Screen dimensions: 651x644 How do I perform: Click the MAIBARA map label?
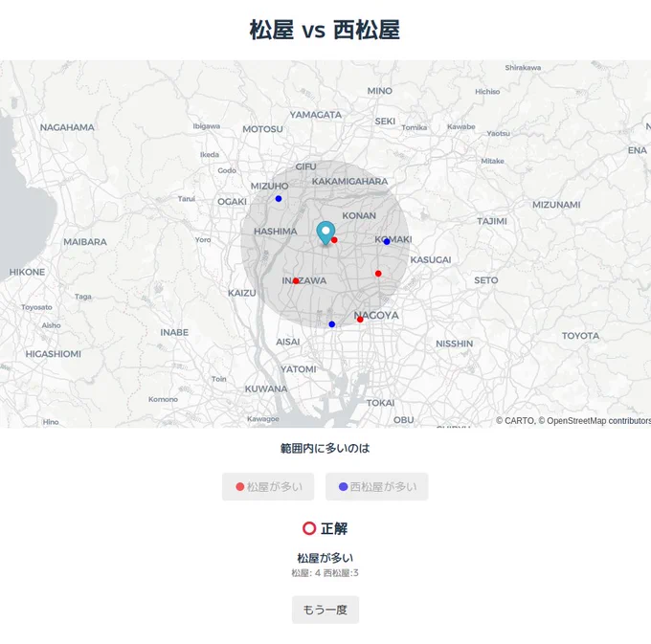coord(85,242)
